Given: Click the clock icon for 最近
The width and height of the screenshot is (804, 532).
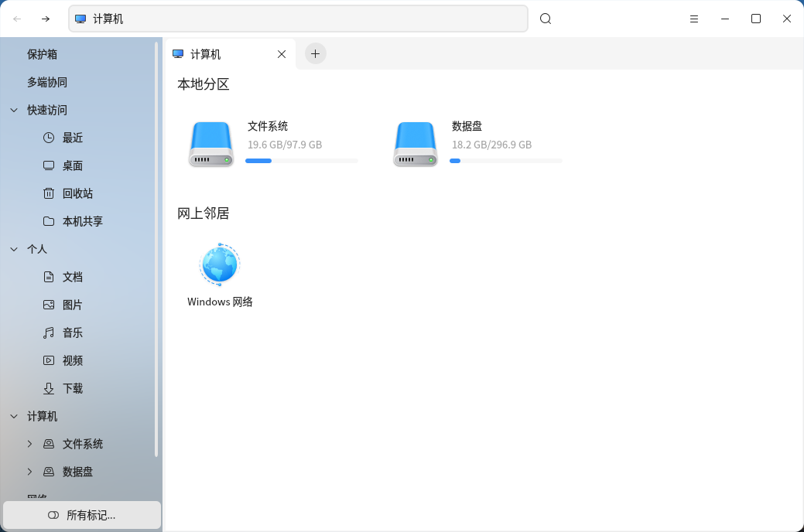Looking at the screenshot, I should (49, 138).
